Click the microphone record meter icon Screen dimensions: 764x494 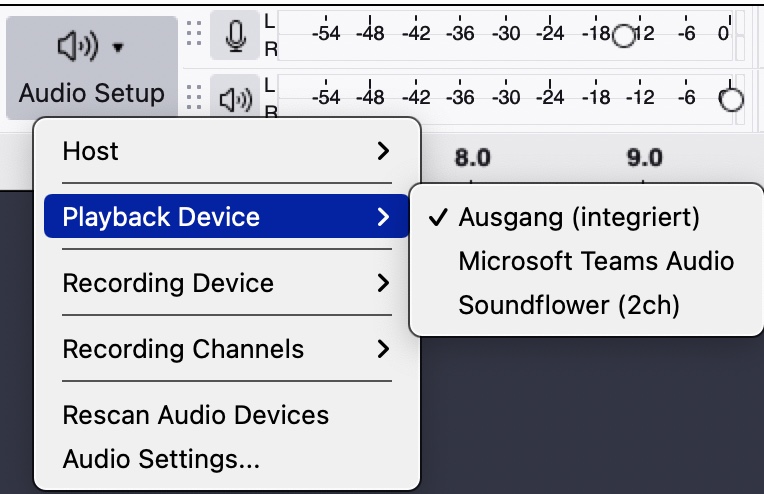(x=235, y=35)
